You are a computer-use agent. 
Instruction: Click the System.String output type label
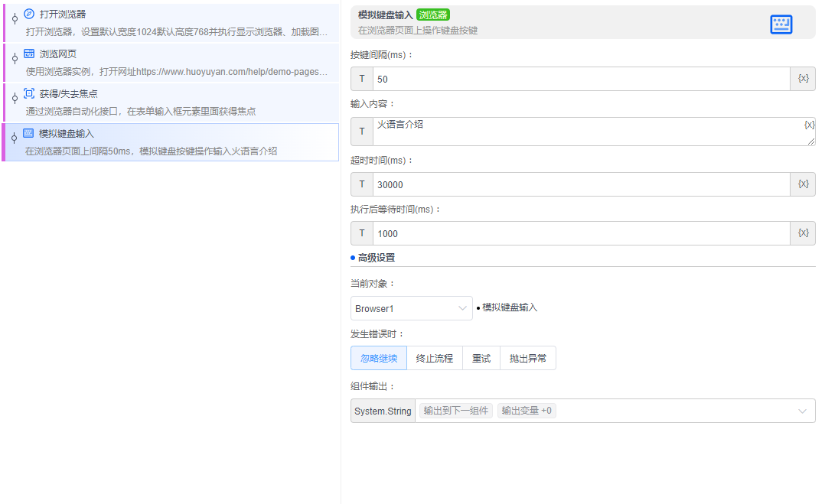click(382, 411)
